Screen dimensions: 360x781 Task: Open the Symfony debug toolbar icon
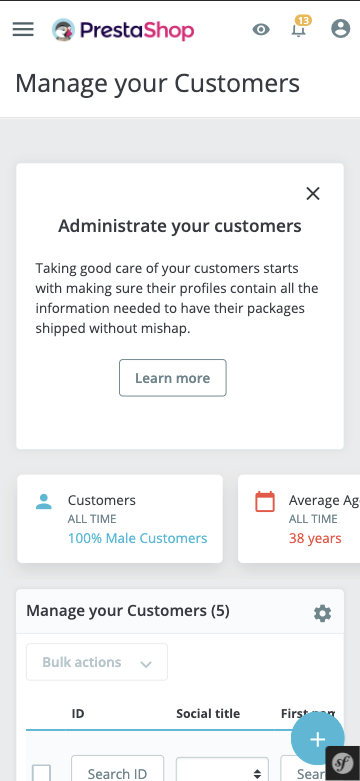click(x=343, y=763)
